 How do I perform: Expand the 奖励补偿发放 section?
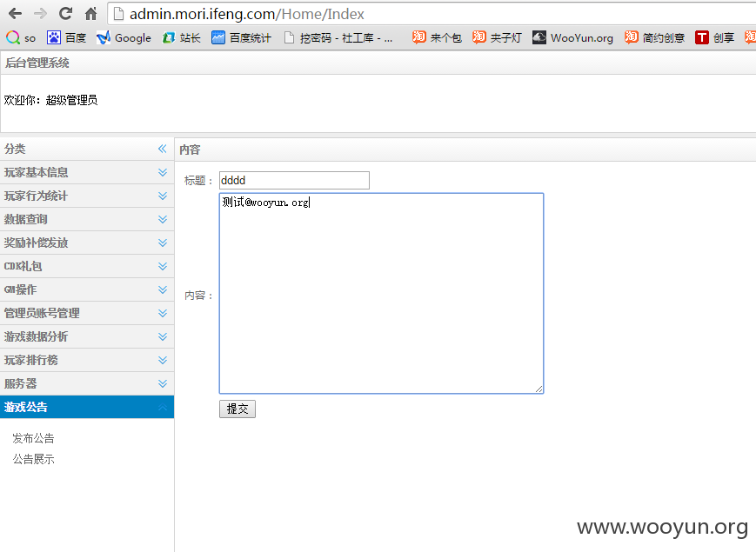coord(87,243)
